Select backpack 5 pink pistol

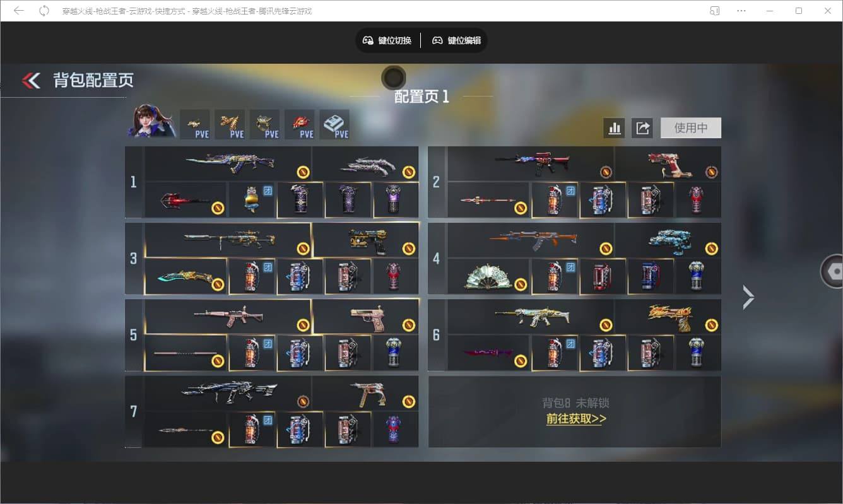(365, 317)
